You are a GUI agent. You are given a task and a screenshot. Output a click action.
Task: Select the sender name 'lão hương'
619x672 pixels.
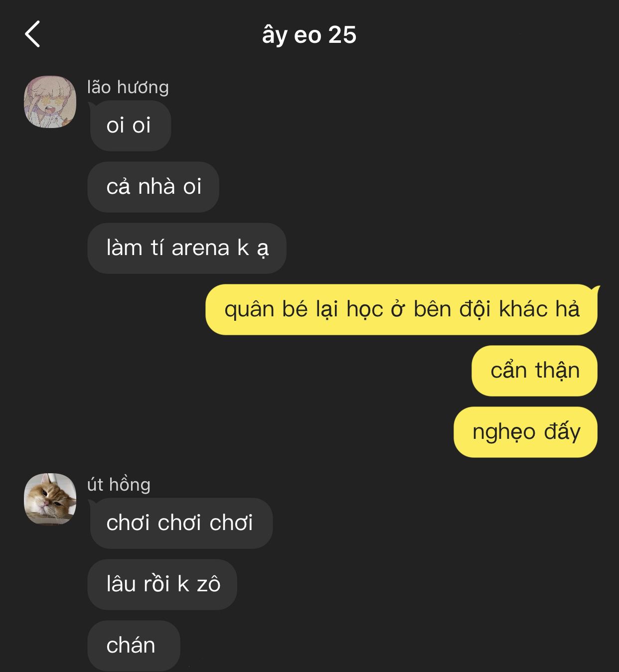128,87
